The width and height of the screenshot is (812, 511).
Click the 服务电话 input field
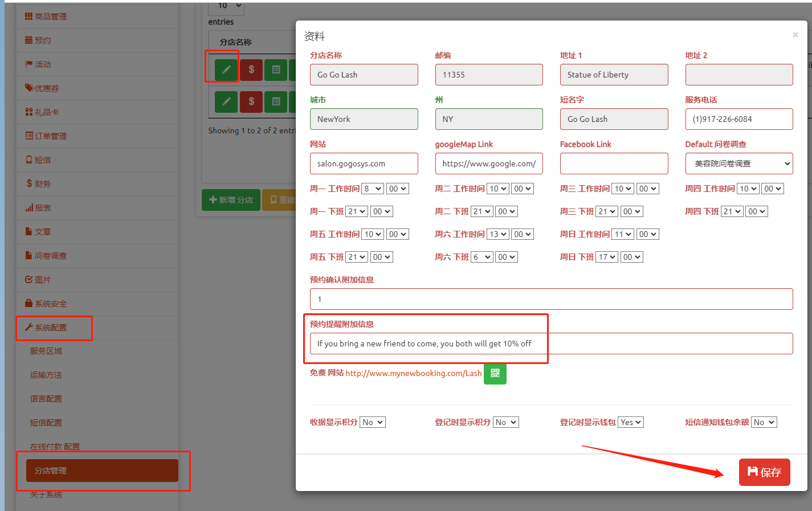pyautogui.click(x=738, y=119)
